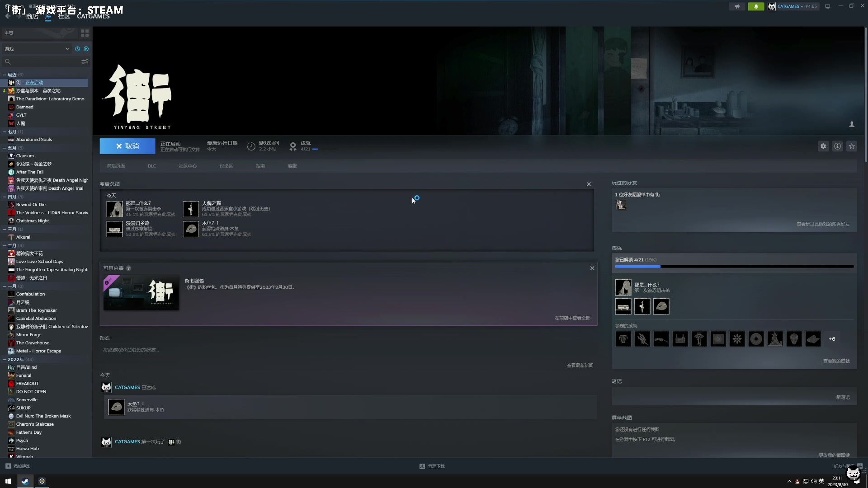
Task: Open 查看玩过此游戏的所有好友 link
Action: 823,224
